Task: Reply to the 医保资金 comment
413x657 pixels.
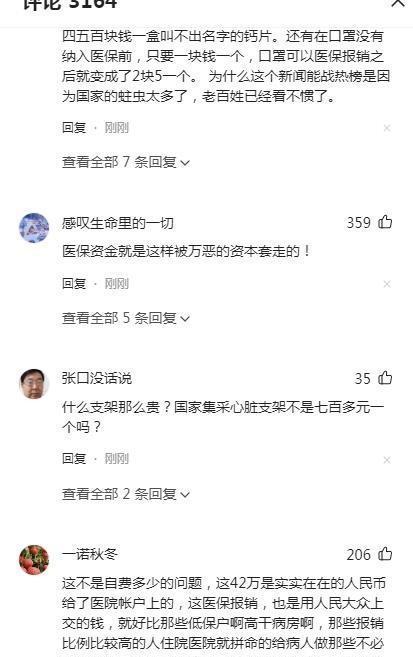Action: click(x=74, y=284)
